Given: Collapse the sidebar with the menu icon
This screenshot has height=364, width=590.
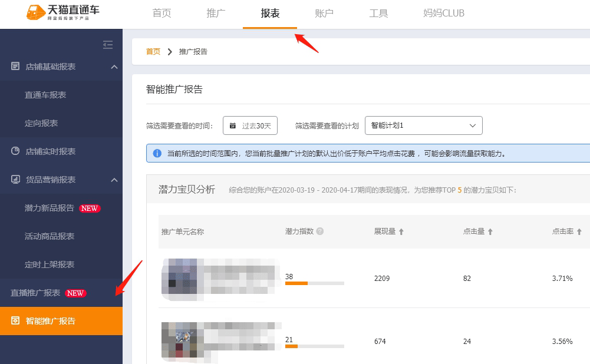Looking at the screenshot, I should click(107, 45).
